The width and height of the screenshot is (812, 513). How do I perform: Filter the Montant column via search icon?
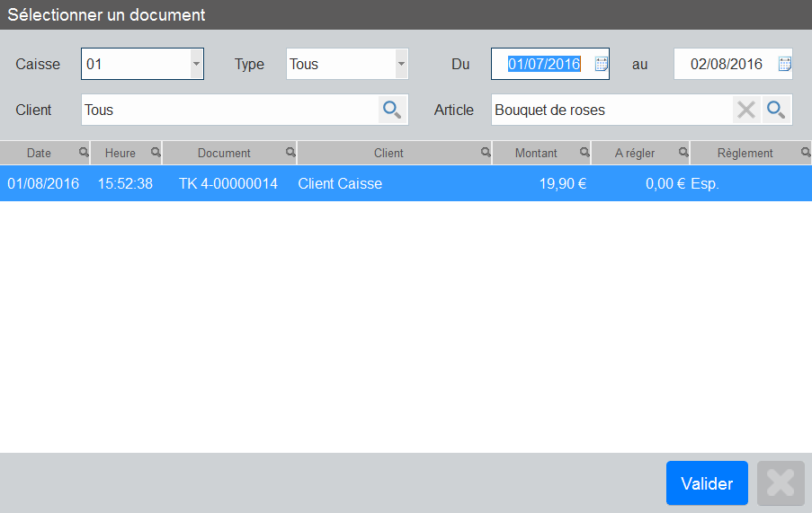[x=584, y=152]
